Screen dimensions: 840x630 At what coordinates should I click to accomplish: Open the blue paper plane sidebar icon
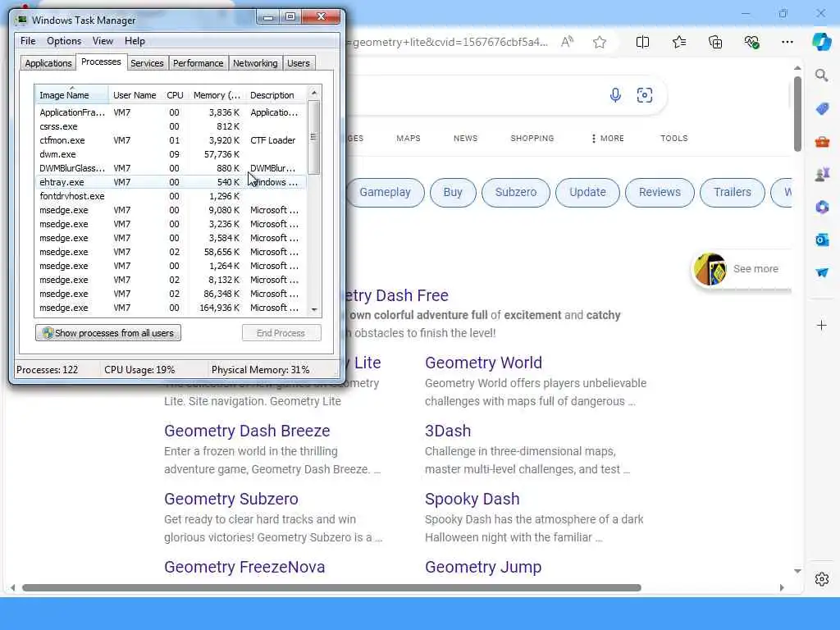[x=822, y=272]
